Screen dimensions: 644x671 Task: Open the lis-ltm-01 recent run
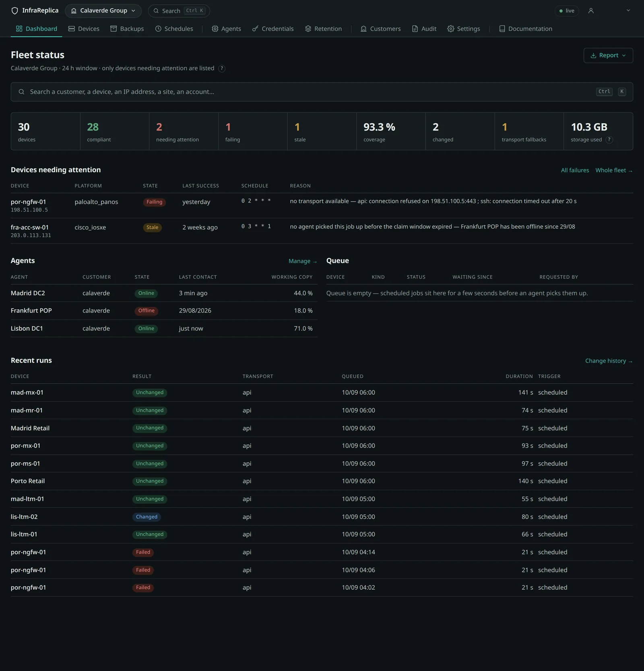(322, 534)
